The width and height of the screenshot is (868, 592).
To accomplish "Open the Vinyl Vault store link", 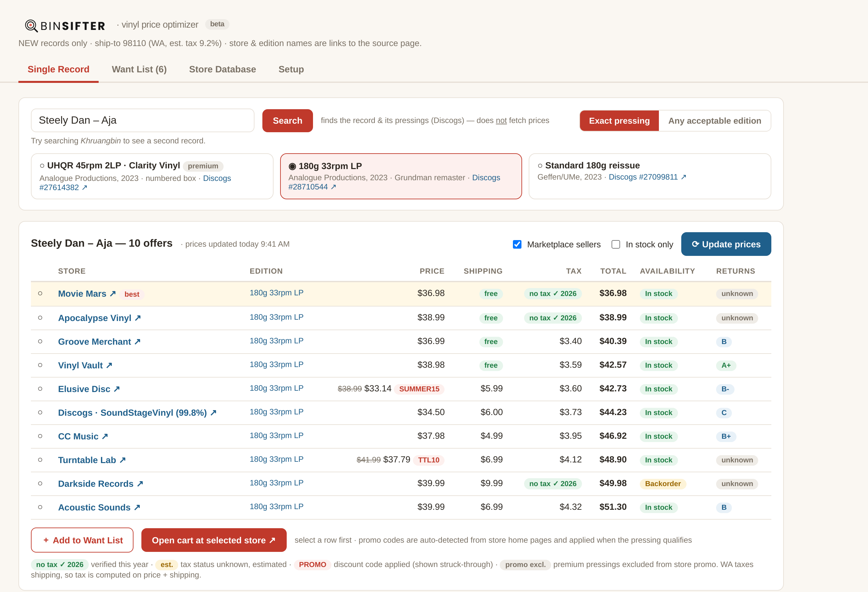I will [x=85, y=366].
